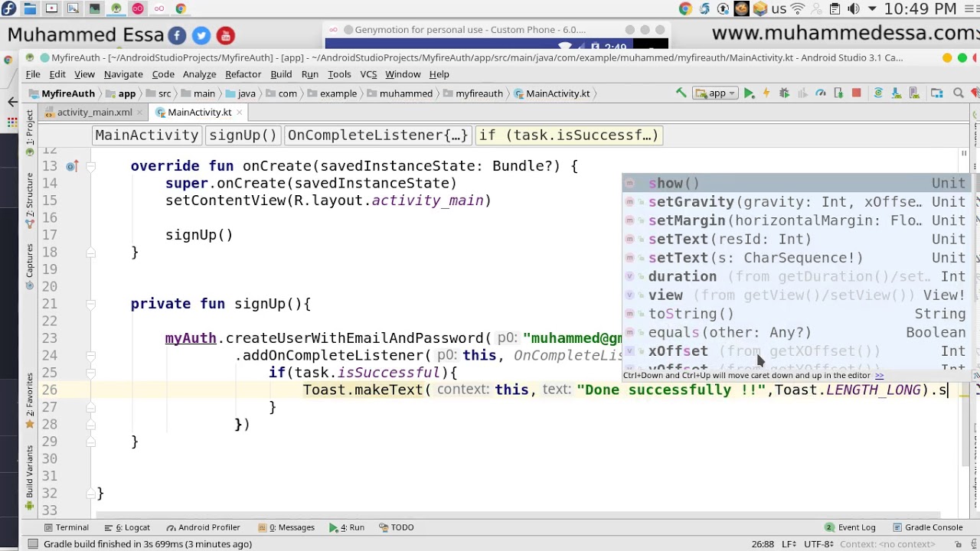
Task: Click MainActivity.kt in the navigation bar
Action: click(552, 93)
